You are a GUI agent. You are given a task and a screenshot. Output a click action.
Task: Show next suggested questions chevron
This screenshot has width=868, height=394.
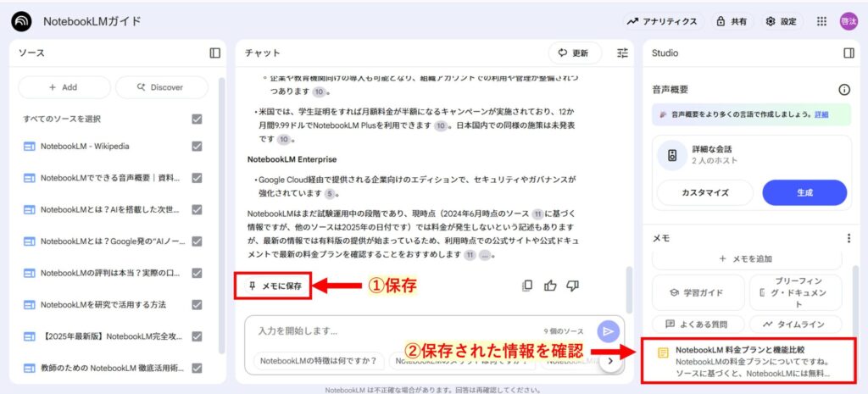click(x=610, y=361)
